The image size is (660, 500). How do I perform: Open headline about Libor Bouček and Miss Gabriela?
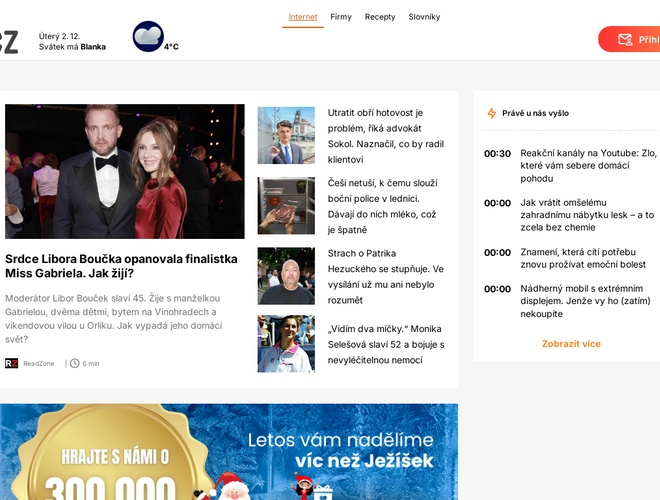click(x=121, y=265)
